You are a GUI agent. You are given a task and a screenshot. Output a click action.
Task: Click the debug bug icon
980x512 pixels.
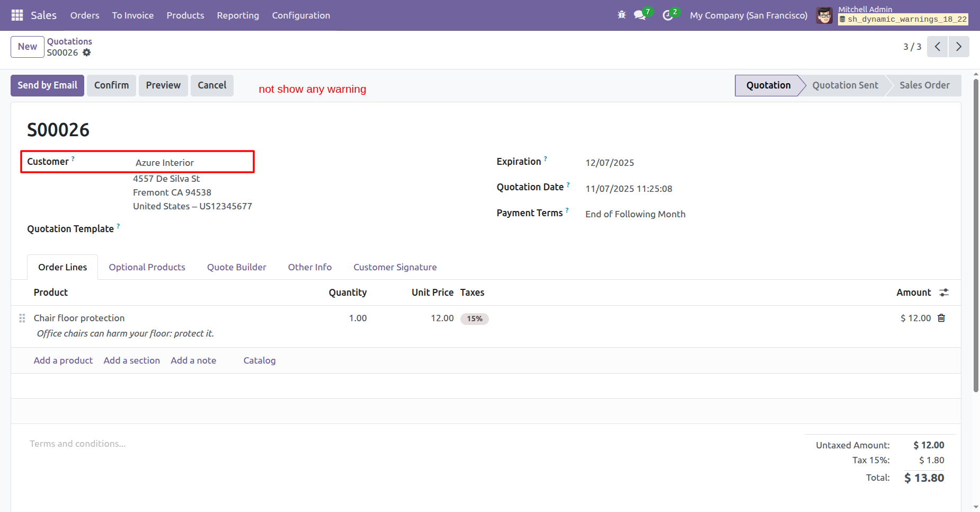tap(621, 15)
